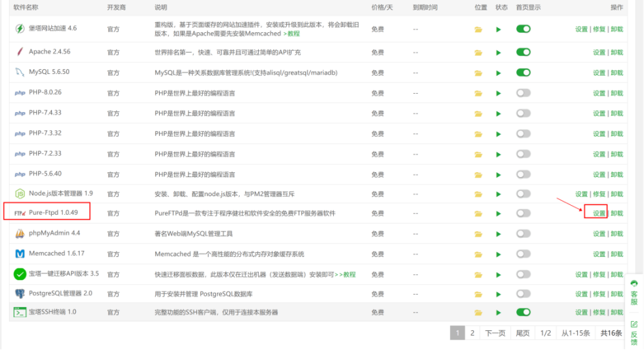Screen dimensions: 644x350
Task: Click 尾页 last page button
Action: point(522,333)
